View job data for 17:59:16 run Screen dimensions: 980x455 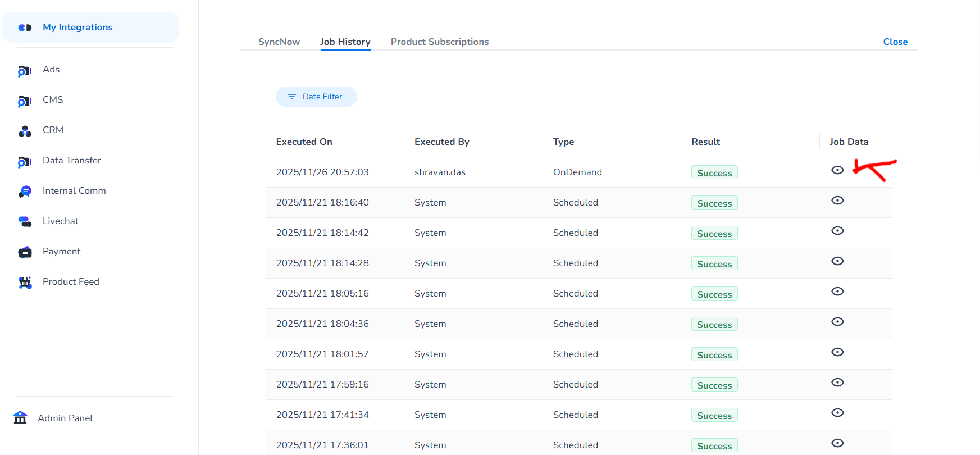(x=837, y=383)
